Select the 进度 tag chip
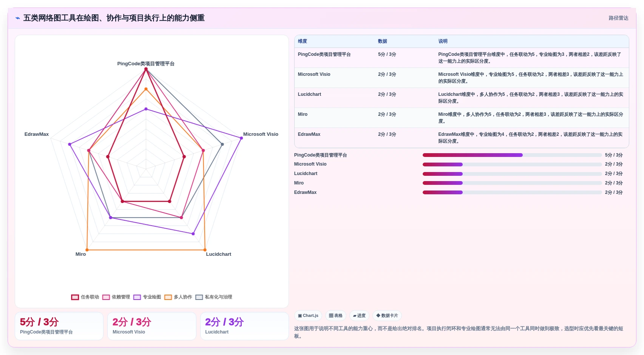 [359, 316]
